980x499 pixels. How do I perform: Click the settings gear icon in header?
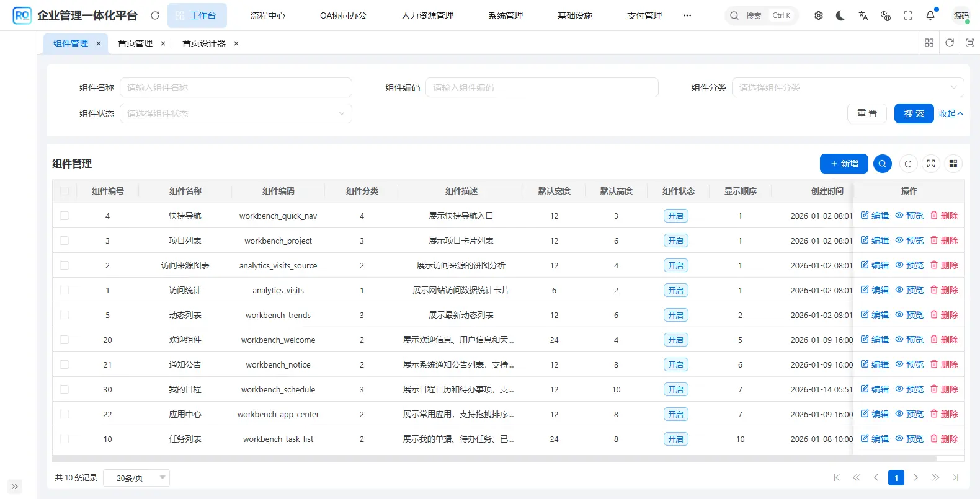pos(819,15)
